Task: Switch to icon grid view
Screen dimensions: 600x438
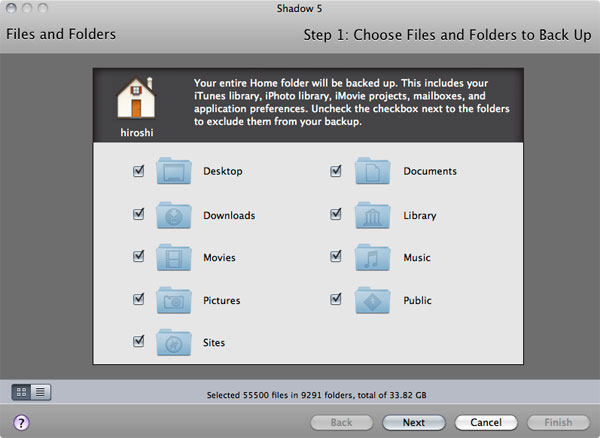Action: [21, 392]
